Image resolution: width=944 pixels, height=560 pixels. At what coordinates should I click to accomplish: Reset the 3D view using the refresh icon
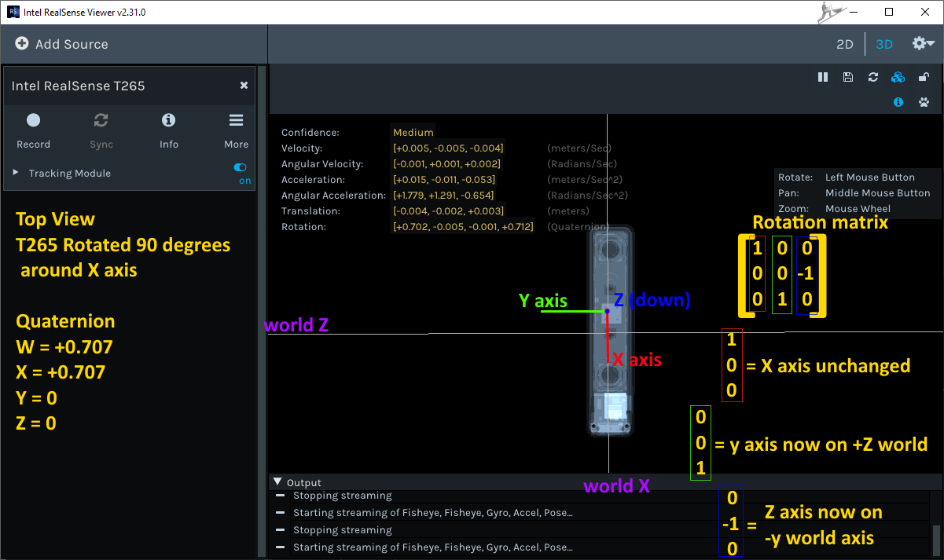tap(872, 77)
